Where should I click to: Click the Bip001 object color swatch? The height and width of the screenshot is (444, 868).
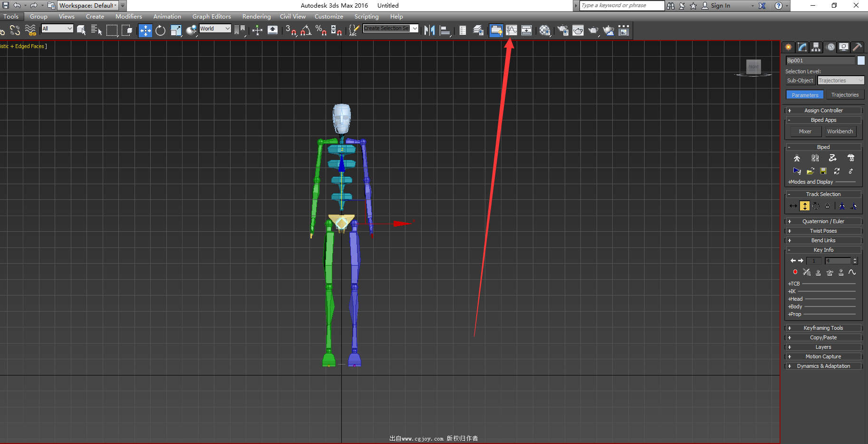click(x=861, y=60)
